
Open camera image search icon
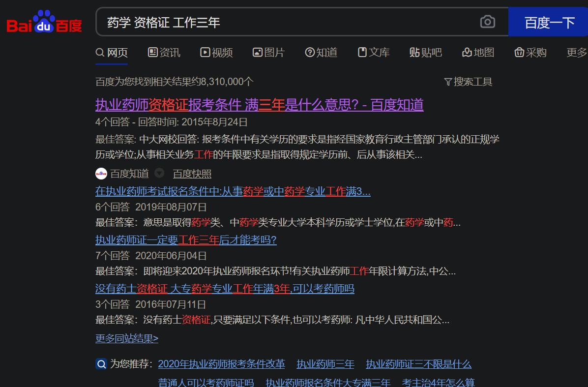[488, 22]
